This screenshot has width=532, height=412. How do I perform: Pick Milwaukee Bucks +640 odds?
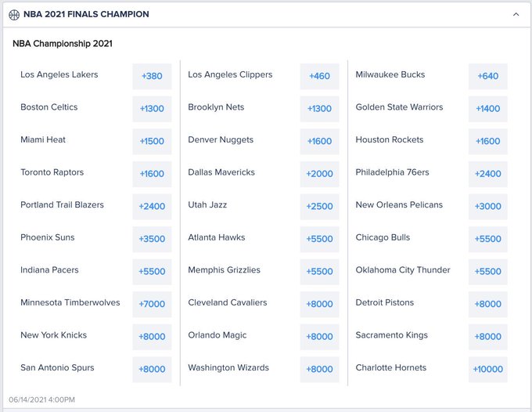[488, 76]
